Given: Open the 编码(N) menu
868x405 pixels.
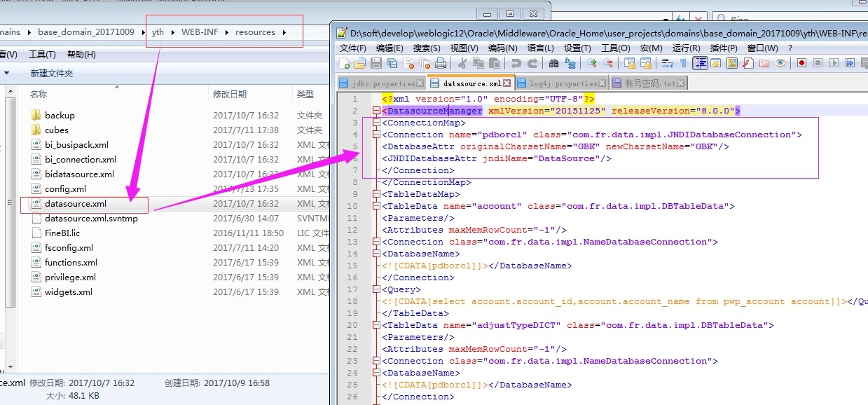Looking at the screenshot, I should (502, 48).
